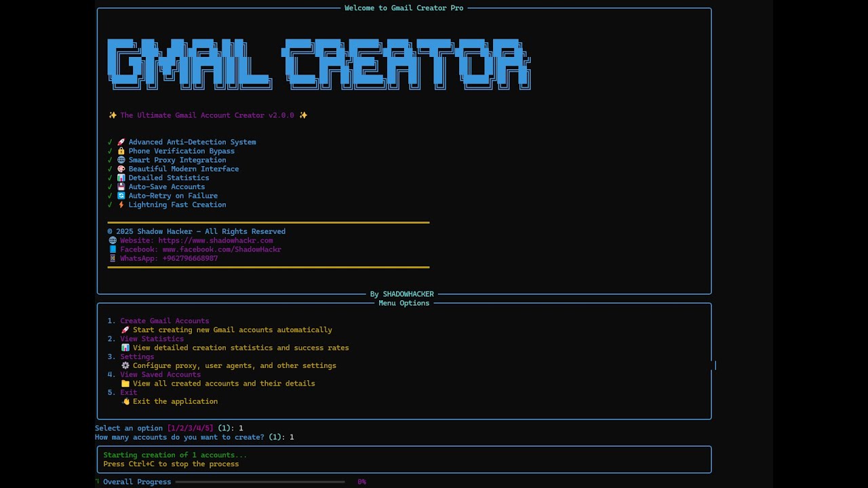Click the Phone Verification Bypass feature text
Screen dimensions: 868x488
coord(182,151)
